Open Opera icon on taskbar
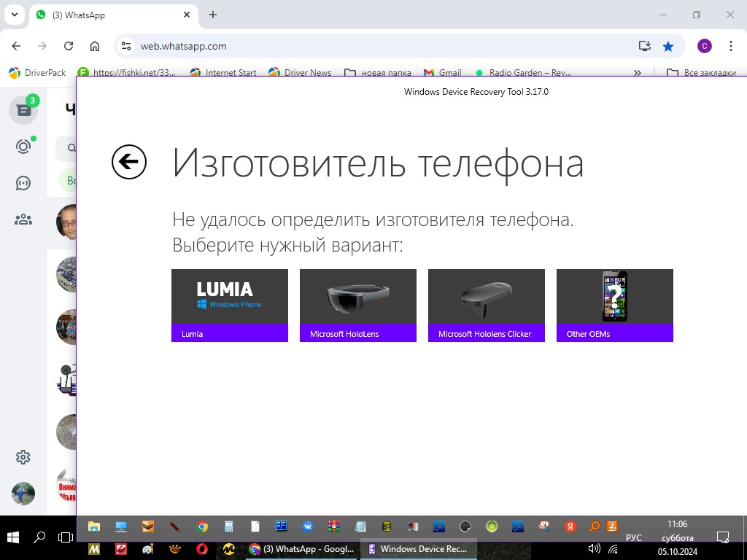 pyautogui.click(x=202, y=549)
